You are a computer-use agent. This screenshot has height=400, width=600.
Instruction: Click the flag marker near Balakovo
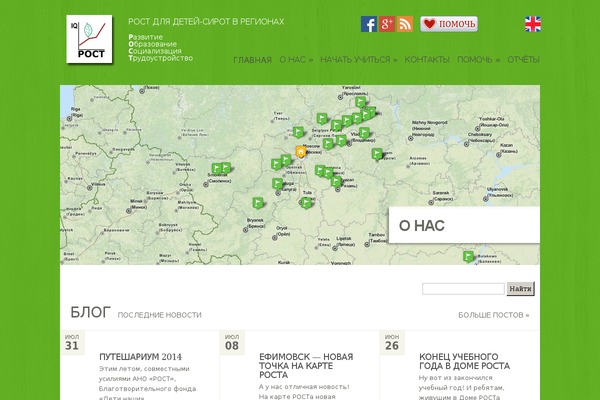[x=468, y=256]
